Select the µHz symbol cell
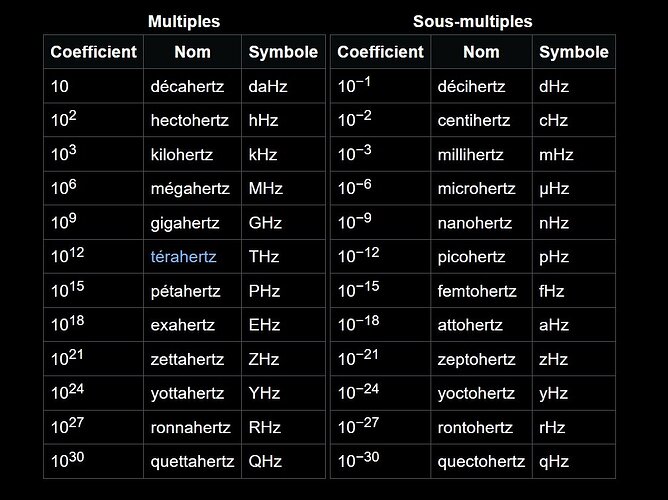Viewport: 668px width, 500px height. point(574,188)
